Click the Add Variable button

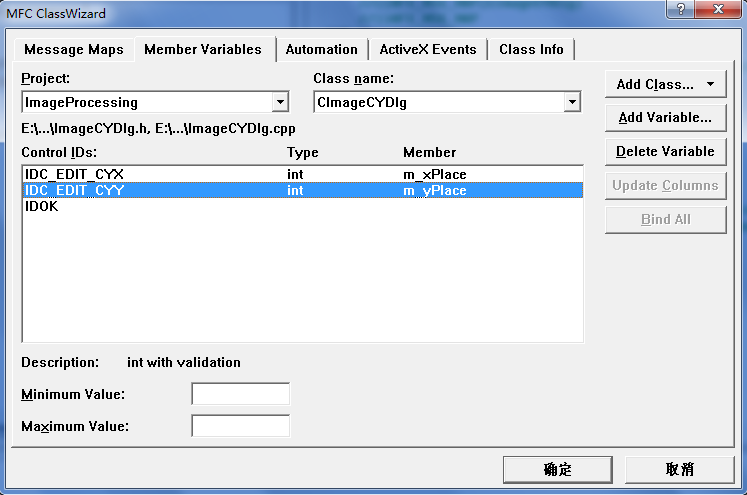[665, 118]
